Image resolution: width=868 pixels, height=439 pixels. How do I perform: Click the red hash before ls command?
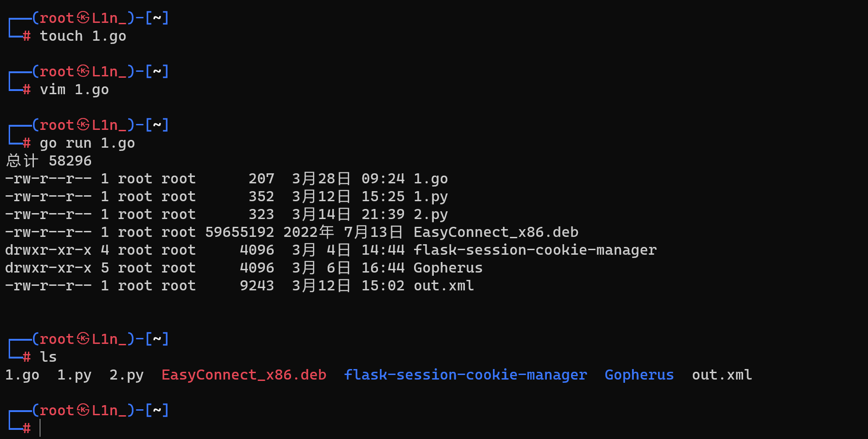(27, 357)
